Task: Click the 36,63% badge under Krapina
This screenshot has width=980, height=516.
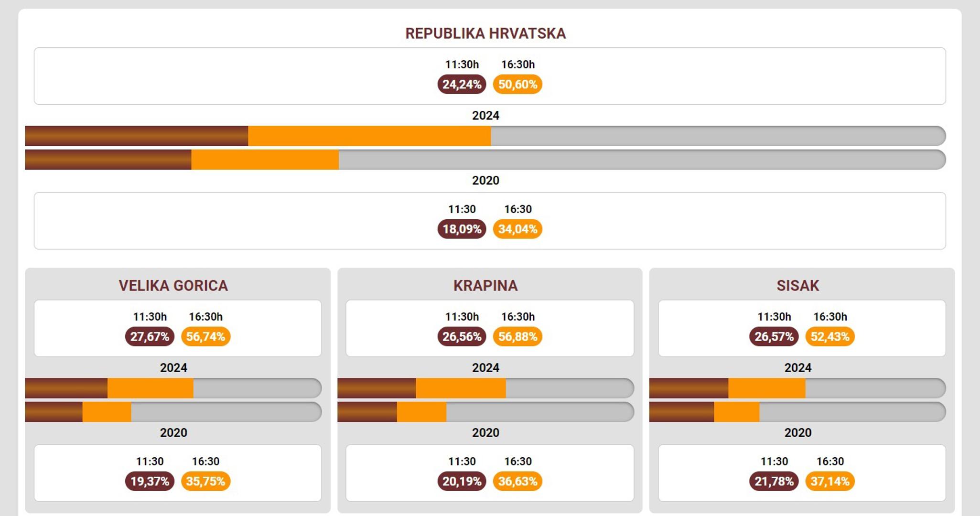Action: 517,482
